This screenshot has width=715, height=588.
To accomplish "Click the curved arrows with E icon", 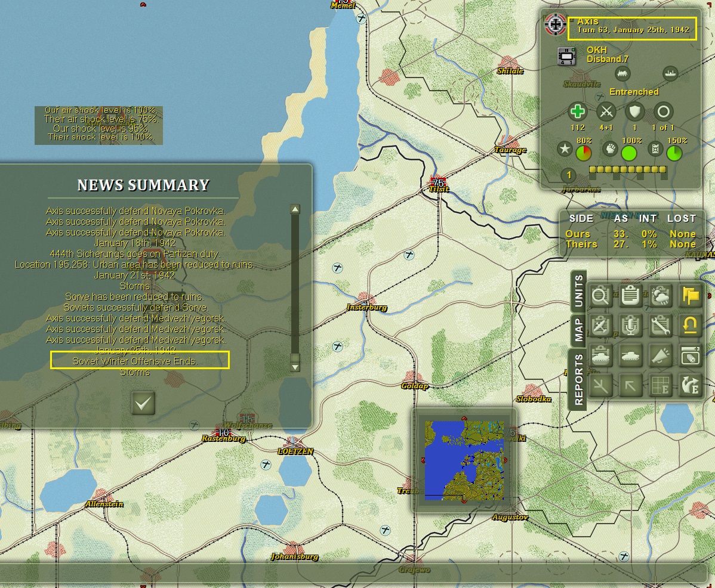I will [x=691, y=386].
